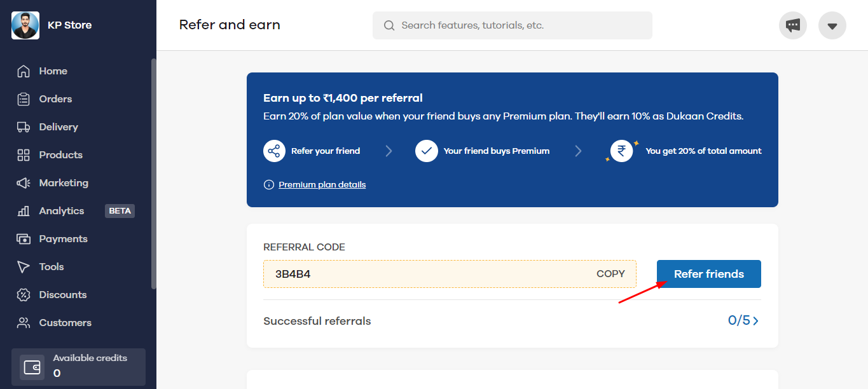Click the Payments card icon
Image resolution: width=868 pixels, height=389 pixels.
coord(24,239)
